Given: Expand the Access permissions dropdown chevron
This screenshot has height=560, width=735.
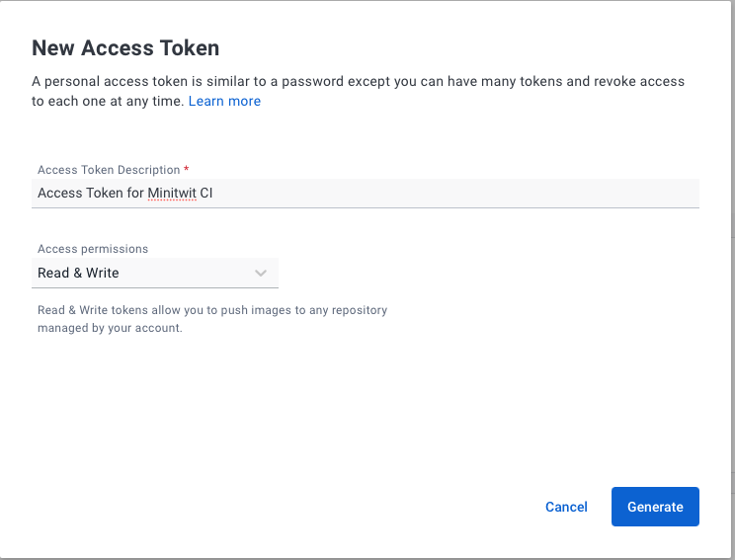Looking at the screenshot, I should (261, 273).
